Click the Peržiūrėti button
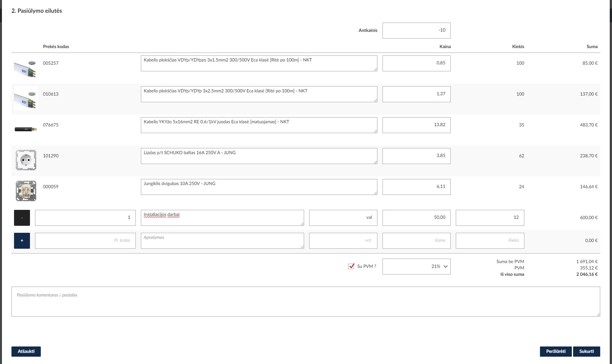 pyautogui.click(x=556, y=352)
